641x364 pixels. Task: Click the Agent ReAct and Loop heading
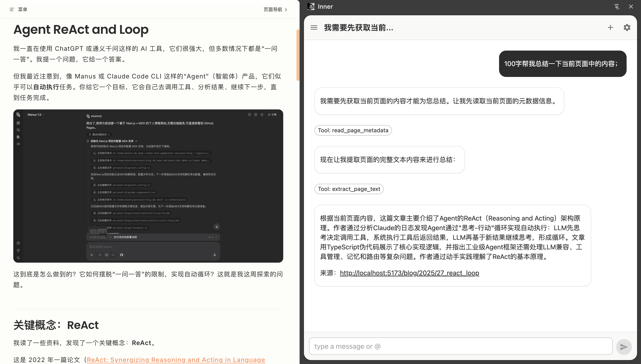coord(81,29)
